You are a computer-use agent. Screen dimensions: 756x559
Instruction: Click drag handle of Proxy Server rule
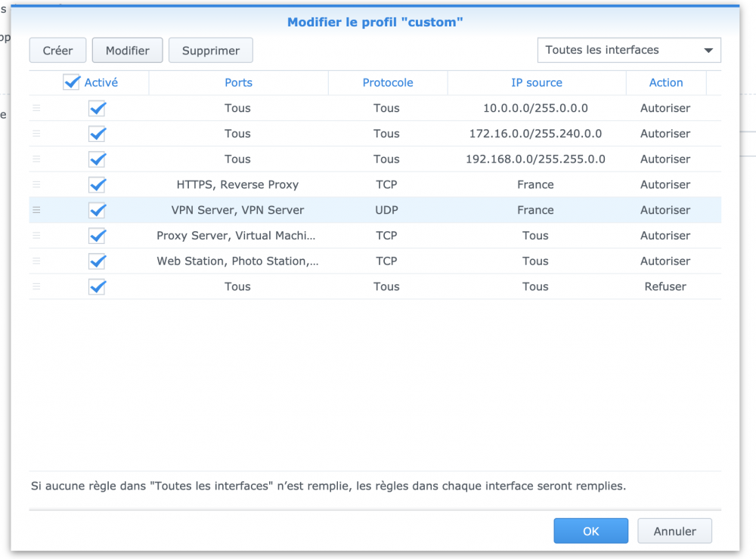(x=36, y=236)
